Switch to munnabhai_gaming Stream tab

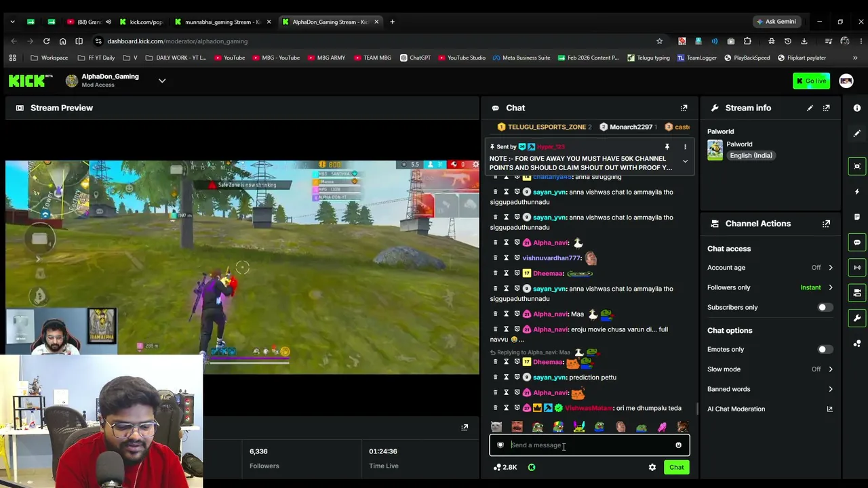tap(222, 22)
